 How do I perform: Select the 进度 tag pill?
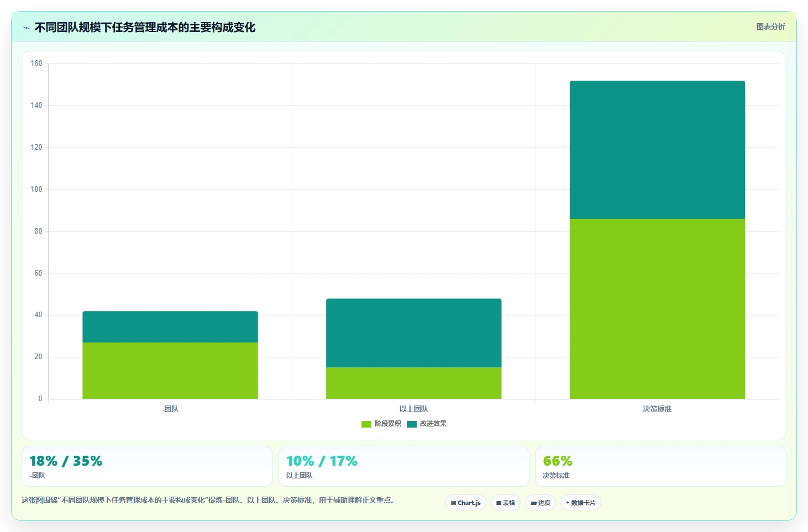coord(541,503)
